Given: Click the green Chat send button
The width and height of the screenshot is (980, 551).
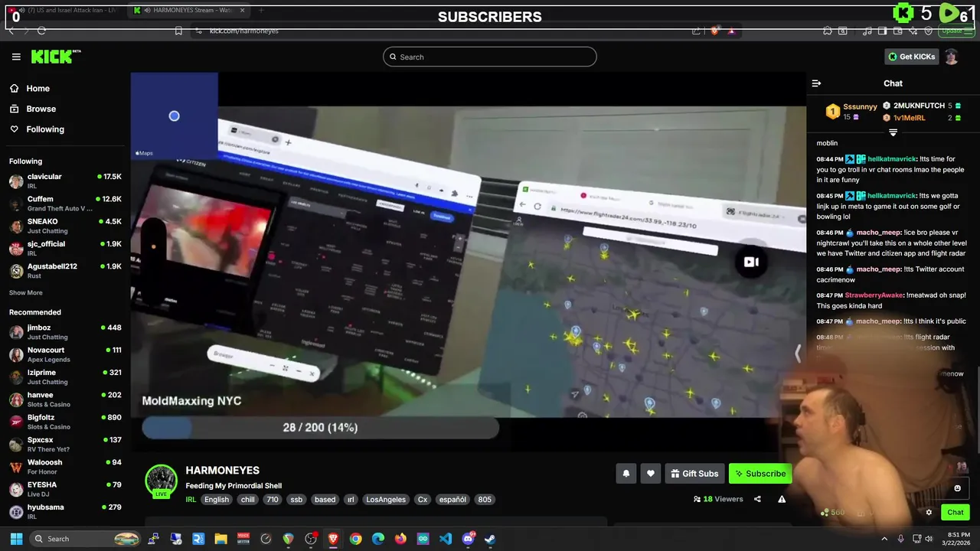Looking at the screenshot, I should pos(955,513).
